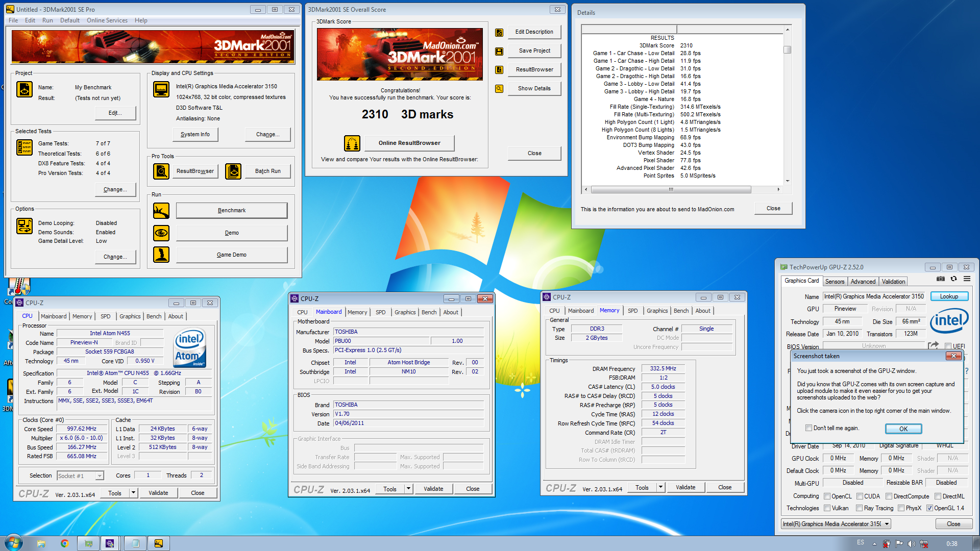Viewport: 980px width, 551px height.
Task: Toggle the DirectCompute checkbox
Action: pyautogui.click(x=889, y=496)
